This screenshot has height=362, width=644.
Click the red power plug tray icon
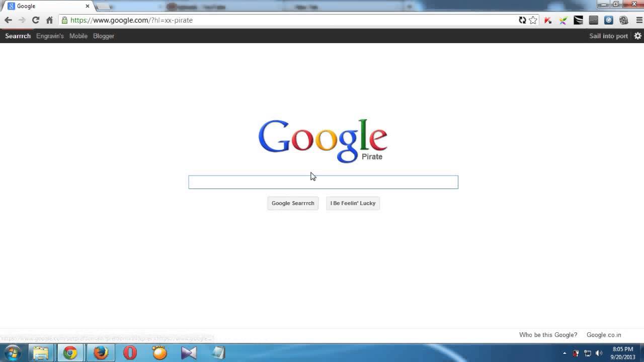point(576,353)
